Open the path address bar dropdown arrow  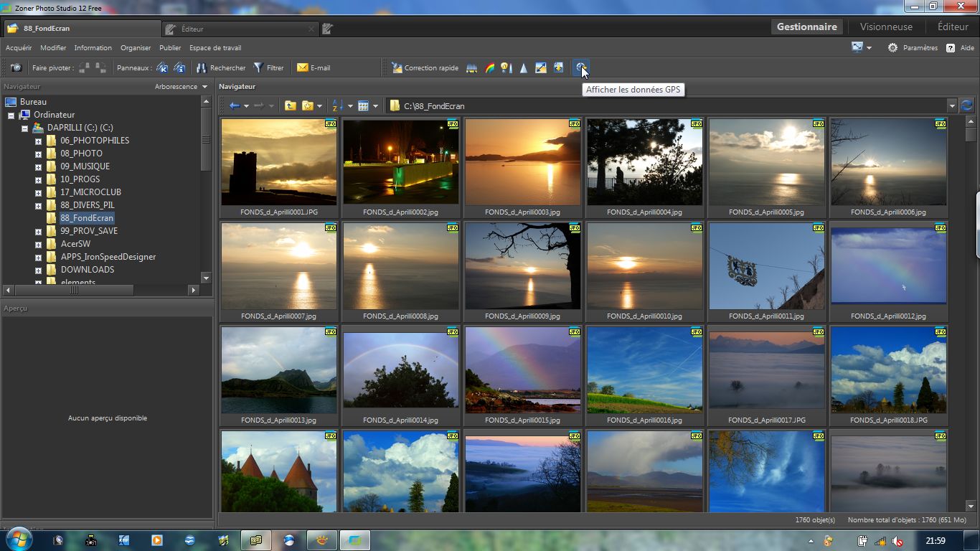[x=952, y=105]
